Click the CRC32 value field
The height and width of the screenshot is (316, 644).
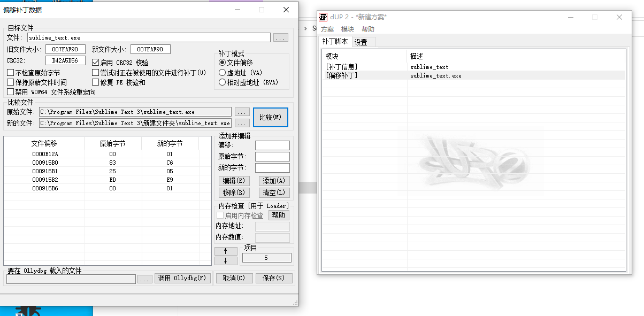coord(65,60)
